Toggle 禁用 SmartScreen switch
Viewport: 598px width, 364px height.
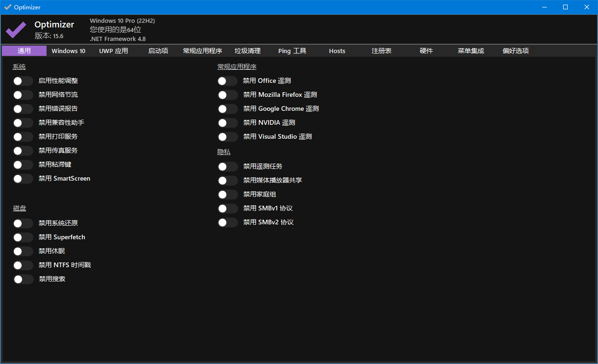(23, 179)
